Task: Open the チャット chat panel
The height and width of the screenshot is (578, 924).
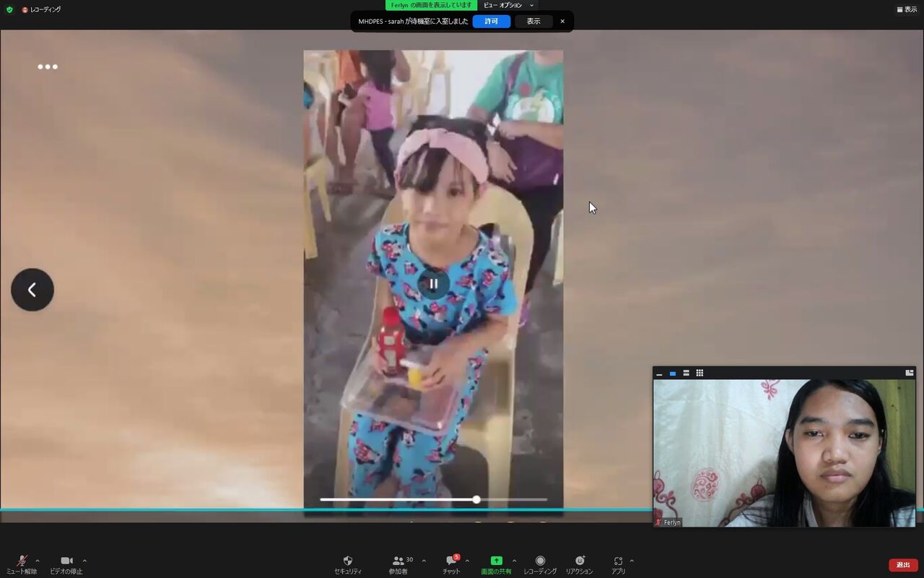Action: click(x=451, y=564)
